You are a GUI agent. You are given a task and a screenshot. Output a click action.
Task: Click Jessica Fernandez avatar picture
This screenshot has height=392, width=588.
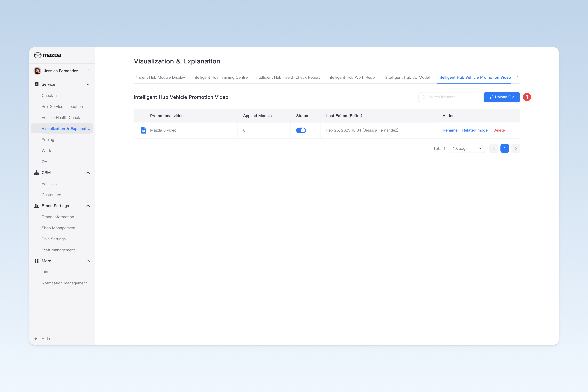pos(37,71)
